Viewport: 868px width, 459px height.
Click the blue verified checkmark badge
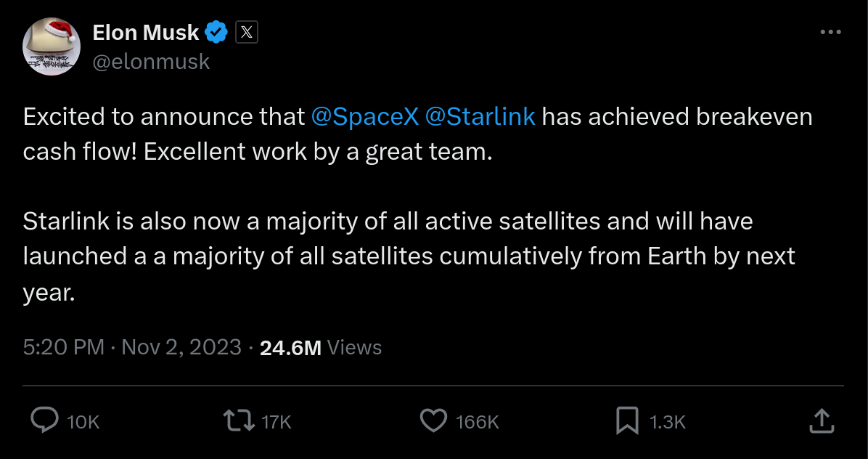click(x=217, y=33)
